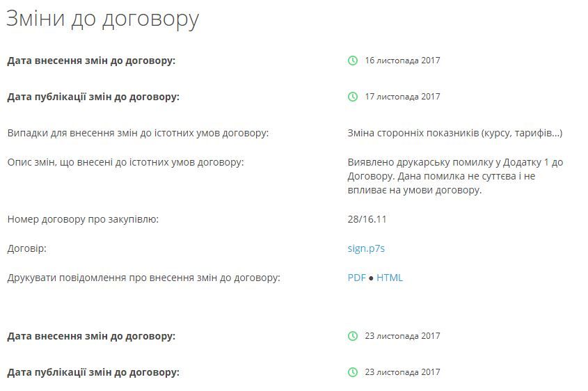Click the date text "16 листопада 2017"
The image size is (588, 391).
click(402, 61)
